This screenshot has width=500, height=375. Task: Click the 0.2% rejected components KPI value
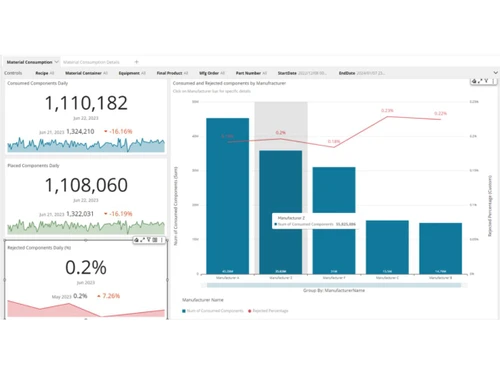click(x=86, y=267)
